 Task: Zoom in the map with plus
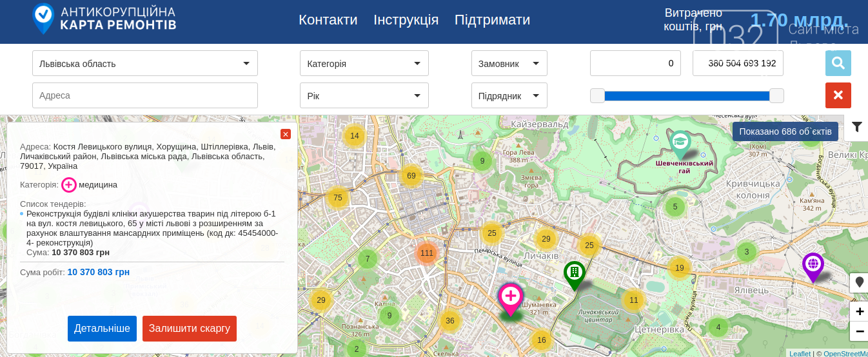click(x=859, y=312)
